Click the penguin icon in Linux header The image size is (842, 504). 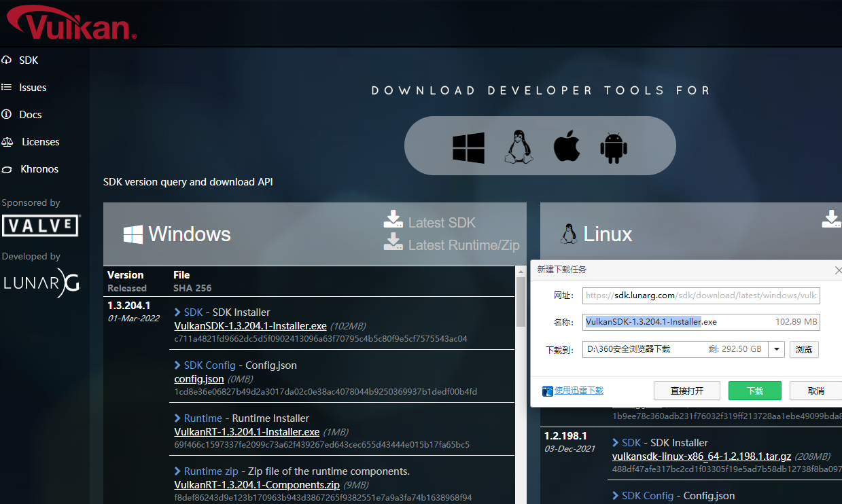pos(569,234)
